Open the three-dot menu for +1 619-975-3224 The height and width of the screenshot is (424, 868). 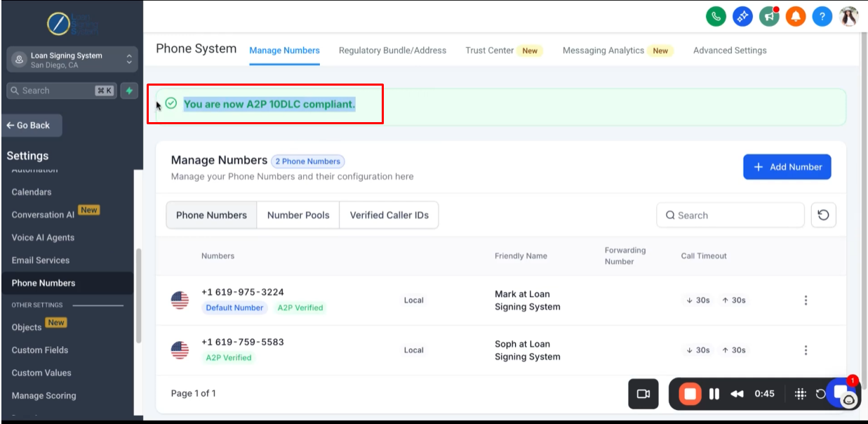click(806, 300)
